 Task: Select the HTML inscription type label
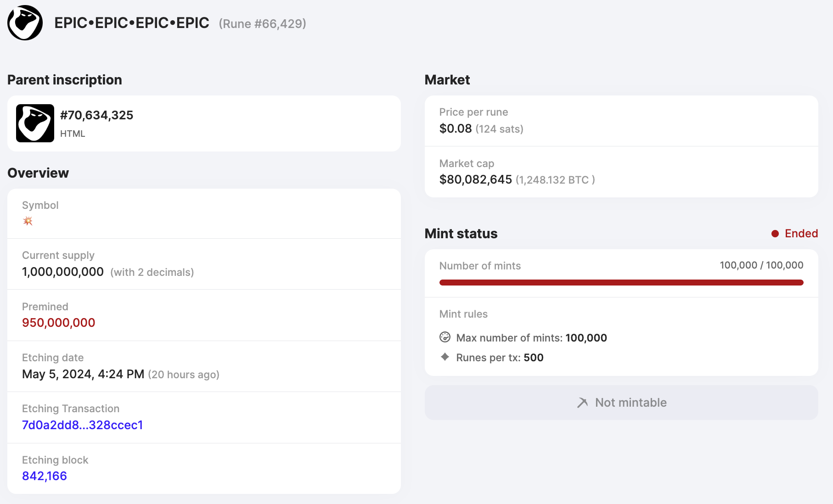coord(73,134)
